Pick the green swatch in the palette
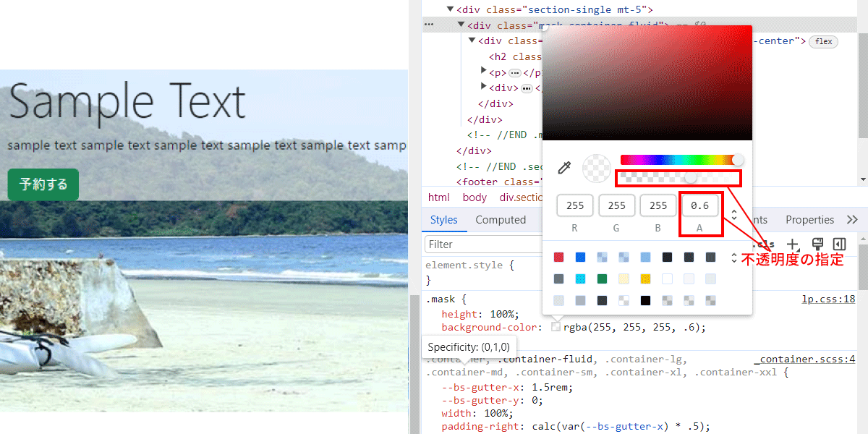 (602, 278)
